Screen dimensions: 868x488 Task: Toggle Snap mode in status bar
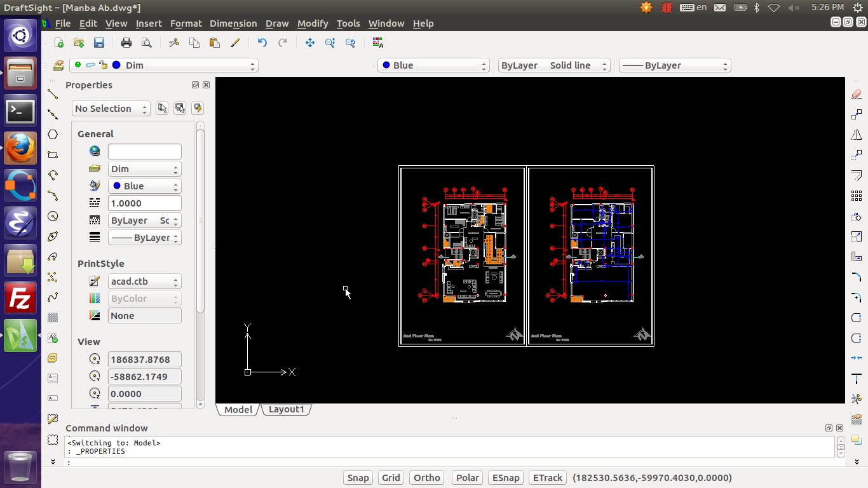tap(358, 478)
